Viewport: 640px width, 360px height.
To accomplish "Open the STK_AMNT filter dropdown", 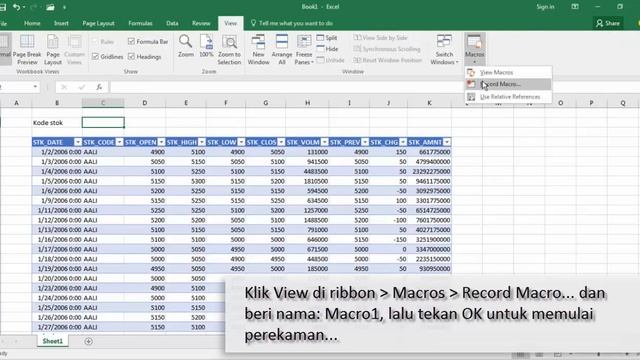I will click(x=447, y=142).
